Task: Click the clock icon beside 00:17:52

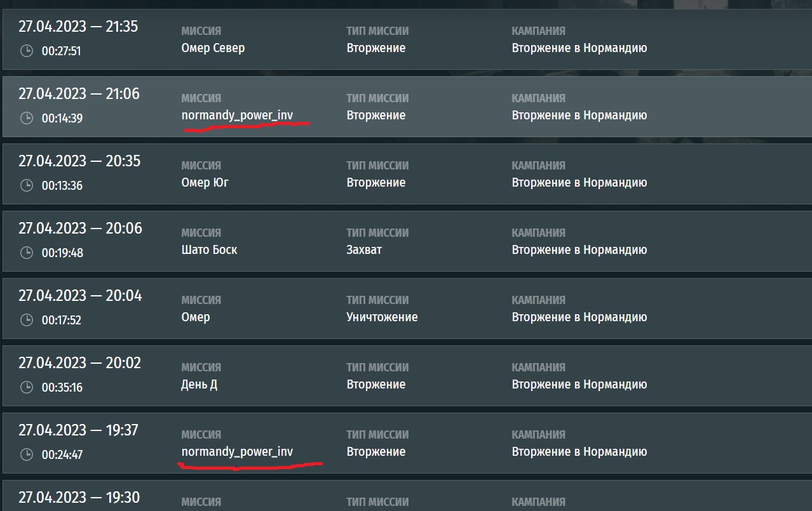Action: [27, 320]
